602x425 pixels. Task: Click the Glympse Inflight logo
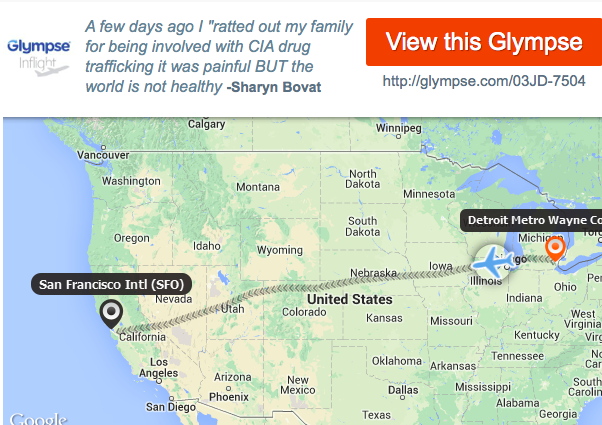38,57
